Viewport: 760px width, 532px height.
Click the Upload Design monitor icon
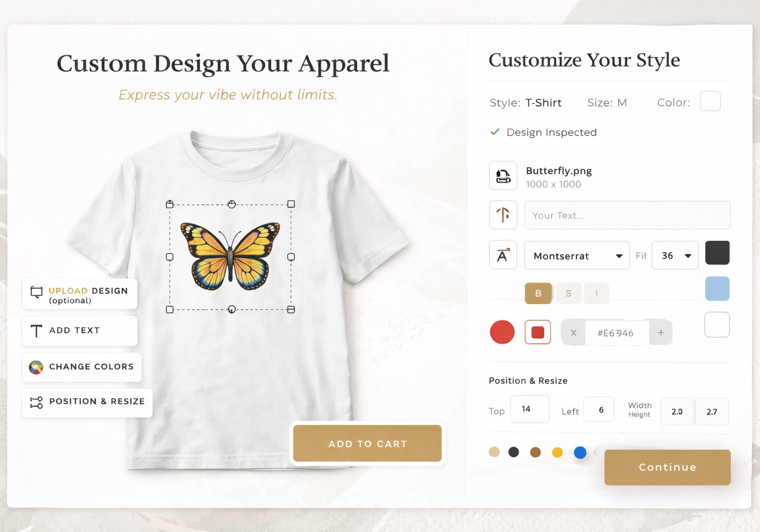click(x=36, y=292)
